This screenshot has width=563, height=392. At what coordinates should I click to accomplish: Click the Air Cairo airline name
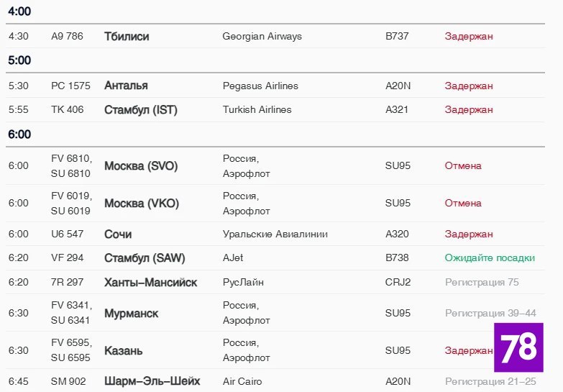pos(242,381)
